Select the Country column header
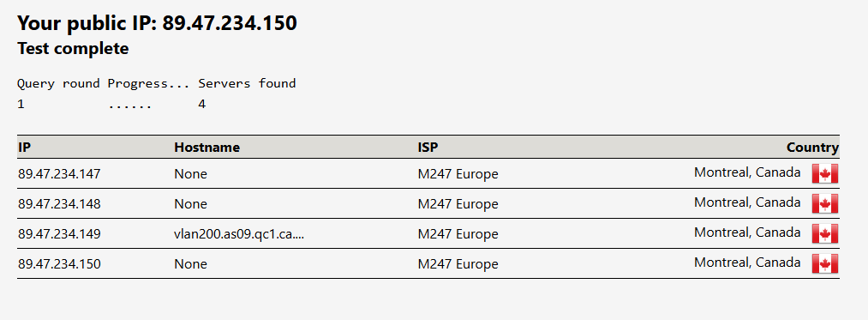 click(812, 148)
